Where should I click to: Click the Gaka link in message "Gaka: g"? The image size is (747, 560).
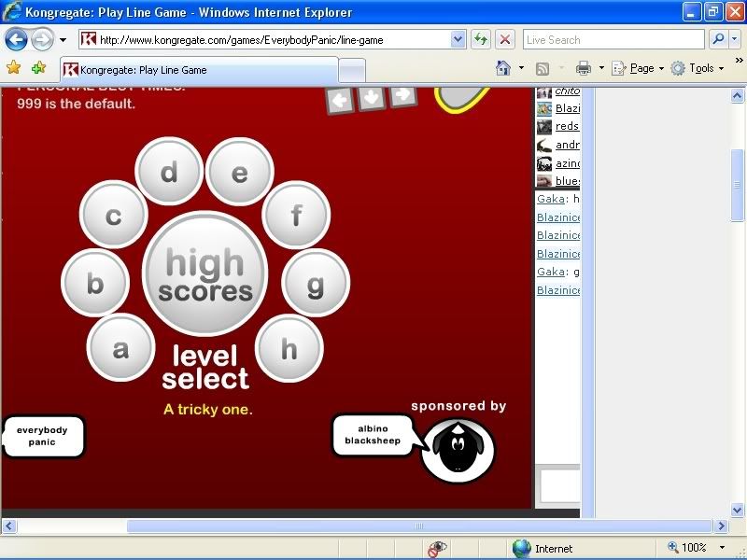click(x=550, y=272)
